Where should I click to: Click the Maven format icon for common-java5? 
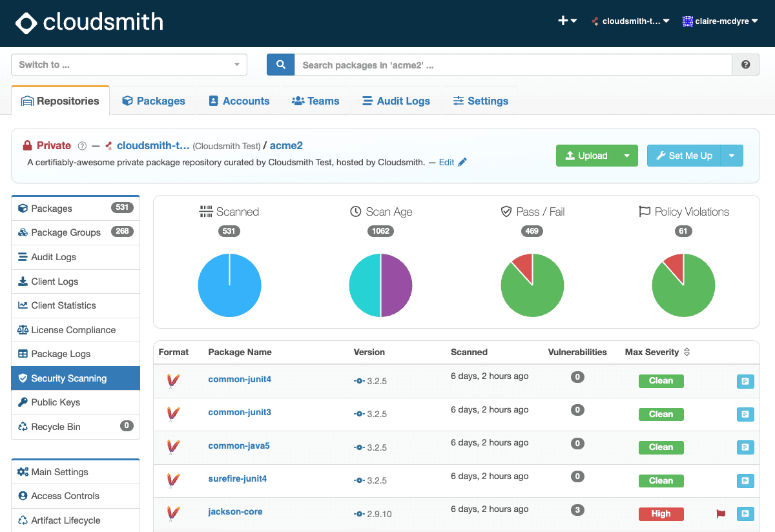pos(173,447)
